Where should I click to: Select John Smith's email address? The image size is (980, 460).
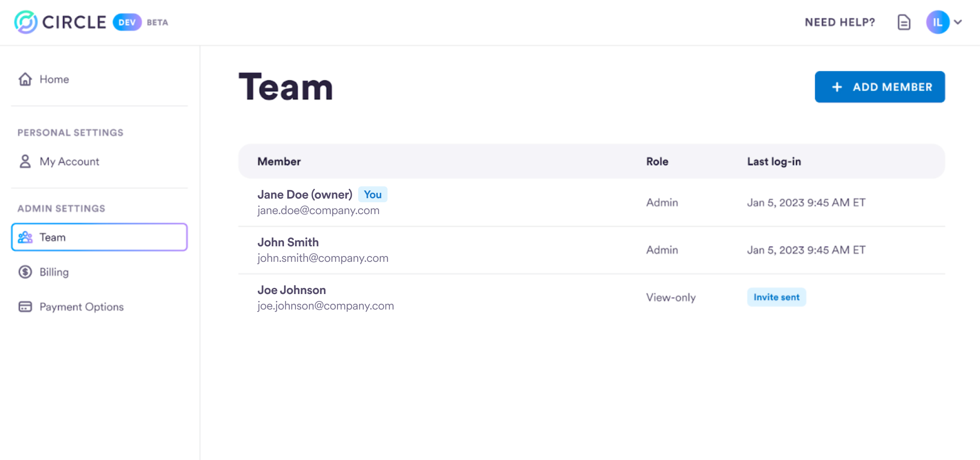tap(322, 258)
